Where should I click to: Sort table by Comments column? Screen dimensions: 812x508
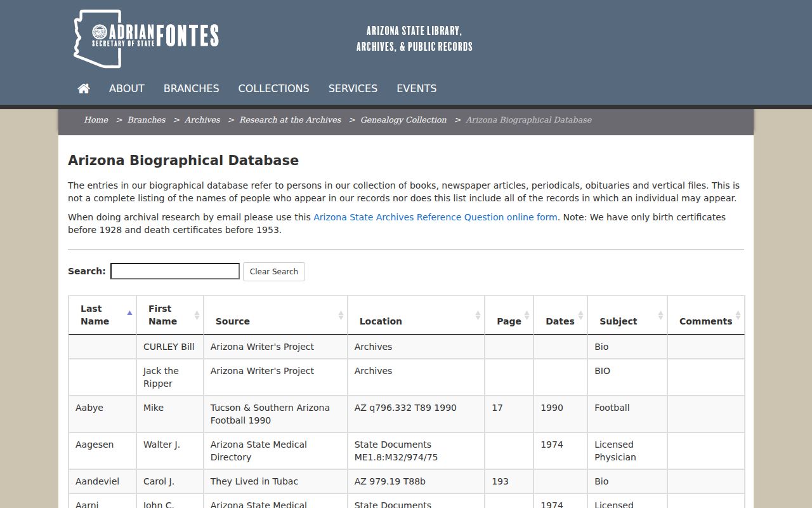click(706, 315)
